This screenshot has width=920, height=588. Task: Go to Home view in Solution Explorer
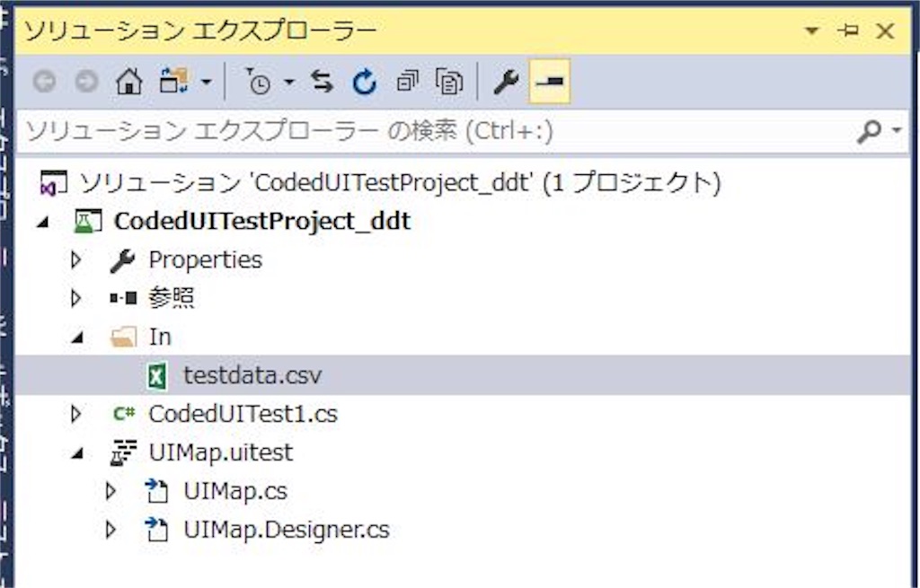(x=129, y=82)
